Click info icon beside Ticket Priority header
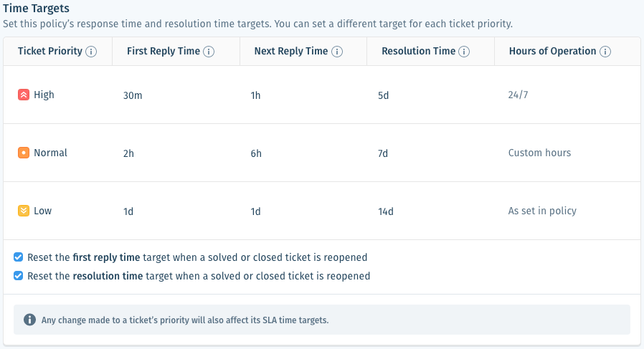 pyautogui.click(x=91, y=52)
